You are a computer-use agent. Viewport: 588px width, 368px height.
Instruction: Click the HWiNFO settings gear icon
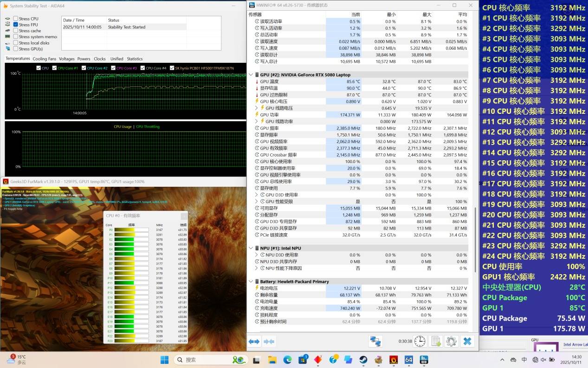(451, 342)
